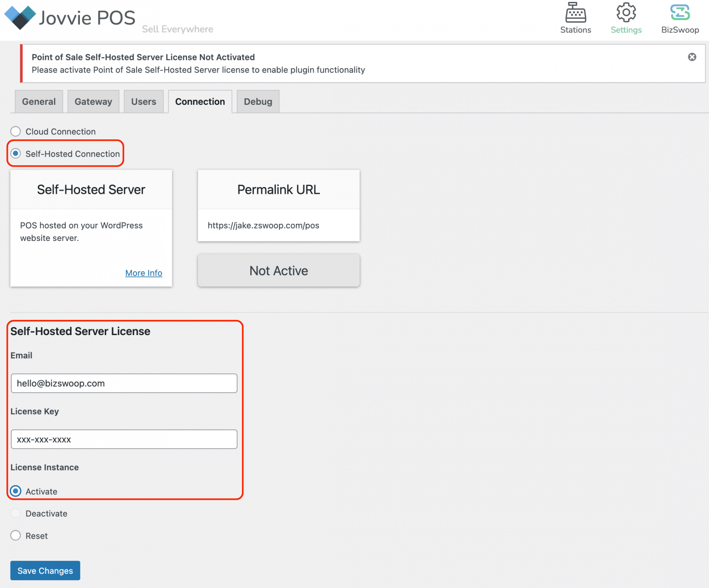Select the Cloud Connection radio button

tap(16, 132)
